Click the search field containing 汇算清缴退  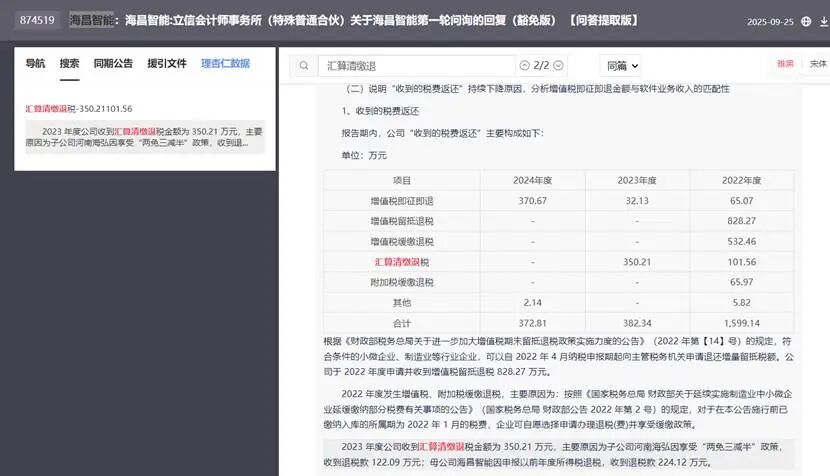coord(416,66)
